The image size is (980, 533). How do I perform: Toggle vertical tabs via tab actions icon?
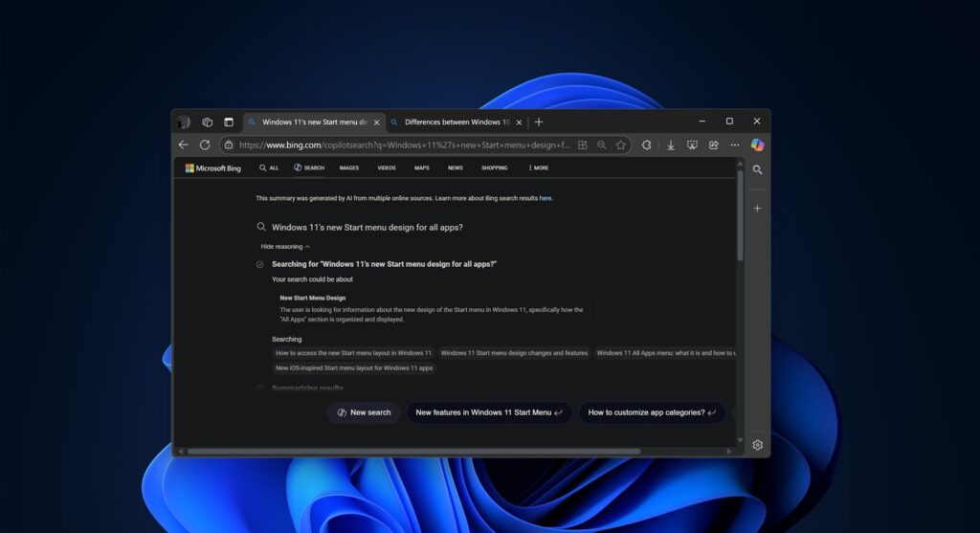point(229,122)
